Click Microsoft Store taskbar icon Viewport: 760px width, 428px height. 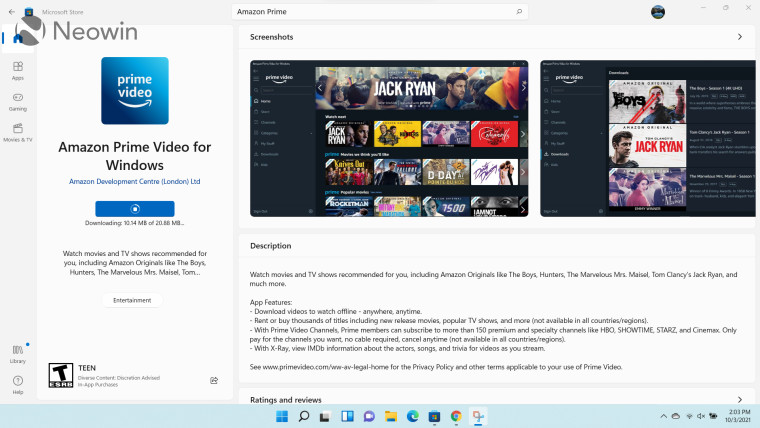(x=434, y=416)
